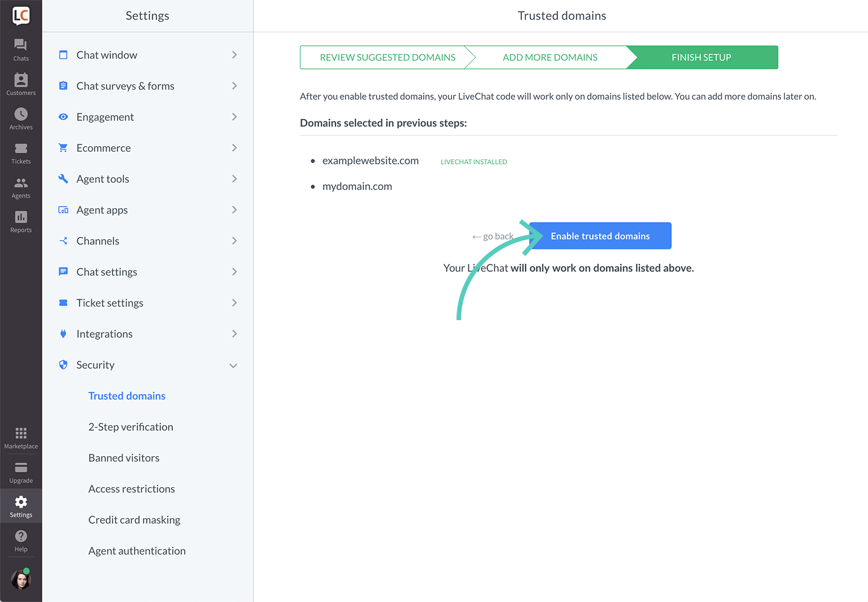The width and height of the screenshot is (868, 602).
Task: Expand the Chat window chevron
Action: pos(234,55)
